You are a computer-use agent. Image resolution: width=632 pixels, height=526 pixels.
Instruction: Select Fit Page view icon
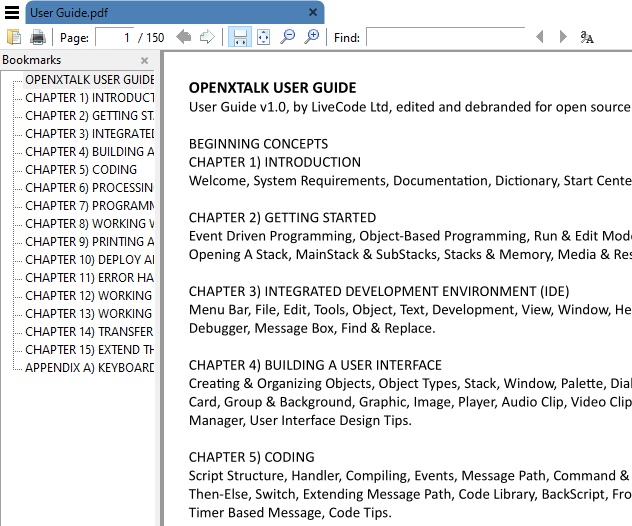[x=263, y=37]
